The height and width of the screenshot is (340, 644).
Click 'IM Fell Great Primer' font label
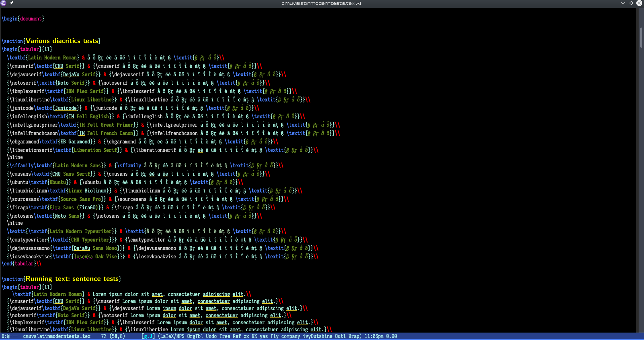point(106,125)
